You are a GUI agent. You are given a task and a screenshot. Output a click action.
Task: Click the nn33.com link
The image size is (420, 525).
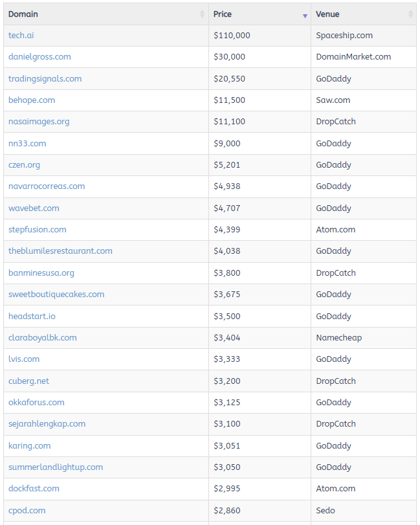pyautogui.click(x=27, y=144)
